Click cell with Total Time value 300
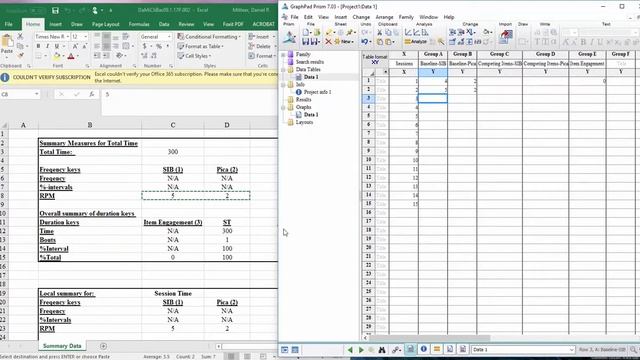640x360 pixels. [173, 152]
